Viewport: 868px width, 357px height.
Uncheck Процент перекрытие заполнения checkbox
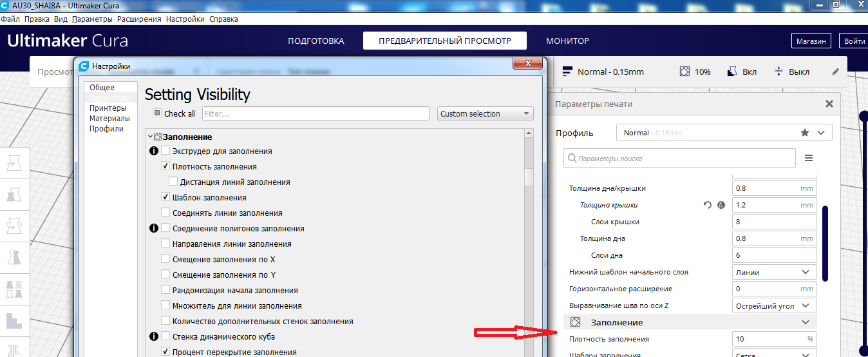[165, 352]
